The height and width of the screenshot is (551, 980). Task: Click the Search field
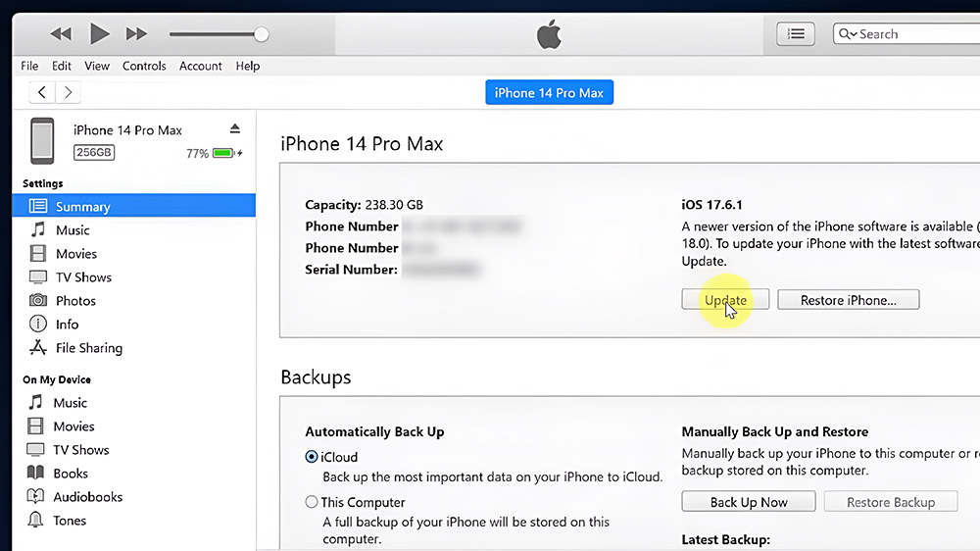point(906,33)
